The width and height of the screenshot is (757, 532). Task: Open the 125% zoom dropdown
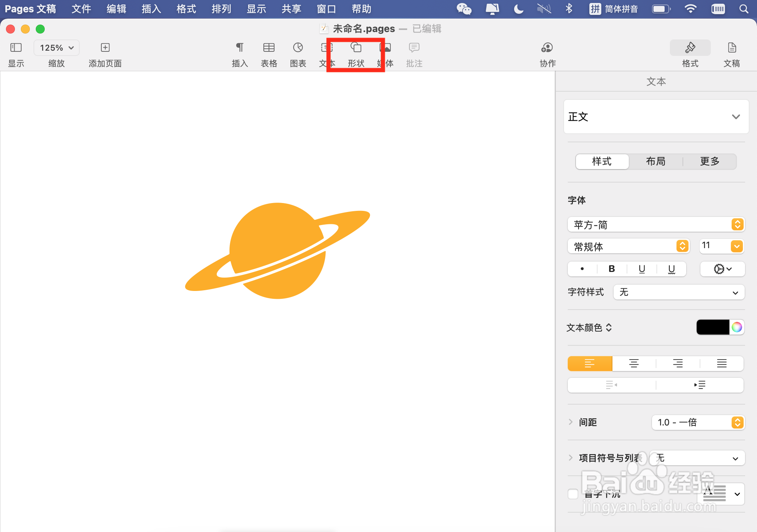coord(57,48)
